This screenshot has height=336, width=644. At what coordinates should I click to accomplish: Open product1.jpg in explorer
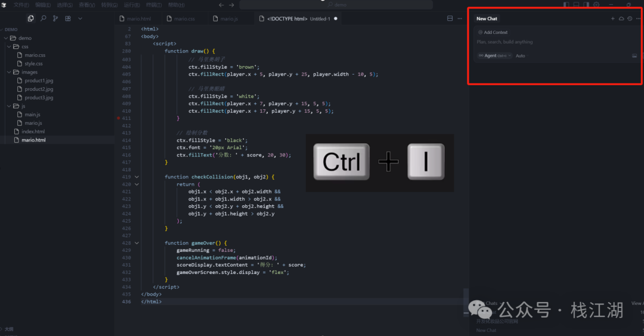pyautogui.click(x=57, y=81)
